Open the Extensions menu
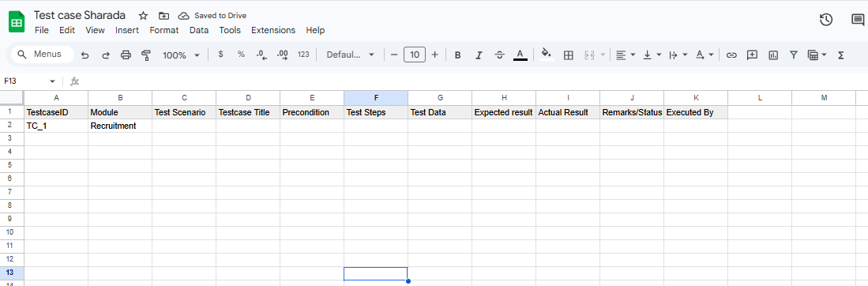 pos(273,30)
